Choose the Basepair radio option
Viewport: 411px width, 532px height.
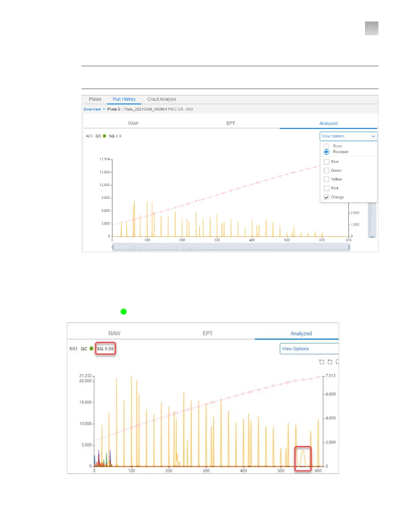(326, 152)
